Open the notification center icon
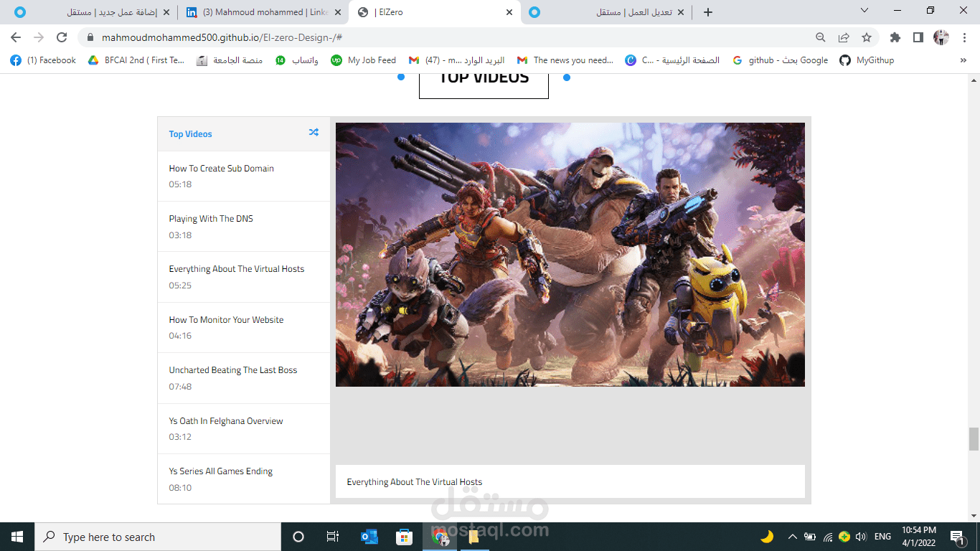 coord(957,537)
